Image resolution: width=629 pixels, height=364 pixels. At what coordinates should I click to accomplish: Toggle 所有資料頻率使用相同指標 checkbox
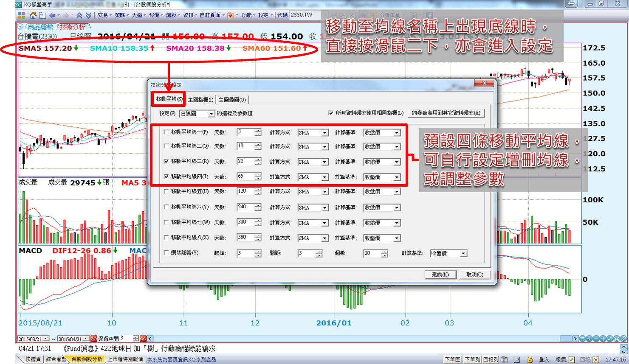click(331, 113)
